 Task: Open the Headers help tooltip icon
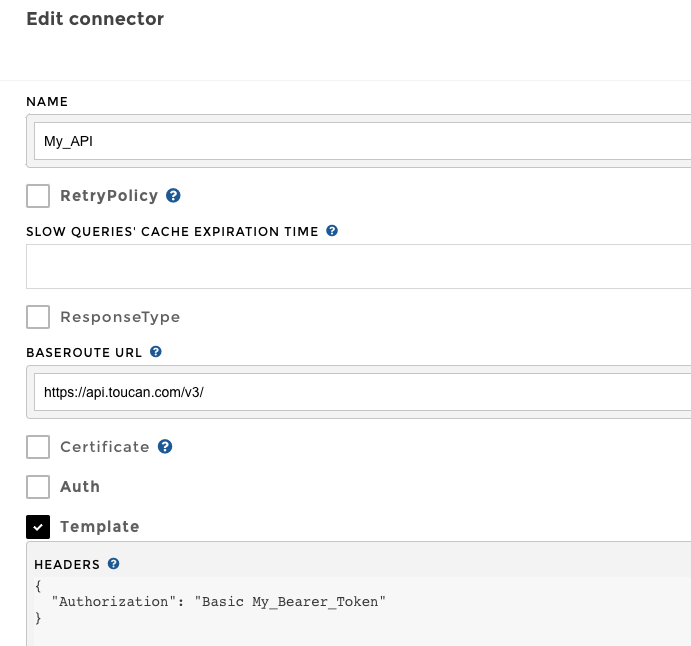[x=114, y=564]
